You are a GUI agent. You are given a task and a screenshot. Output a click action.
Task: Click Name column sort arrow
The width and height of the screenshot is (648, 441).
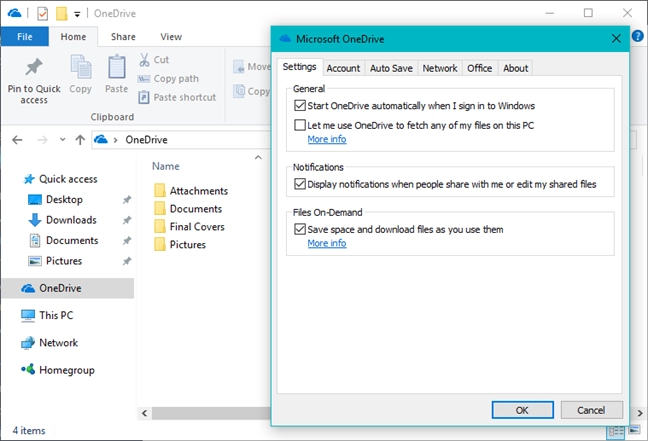[258, 157]
